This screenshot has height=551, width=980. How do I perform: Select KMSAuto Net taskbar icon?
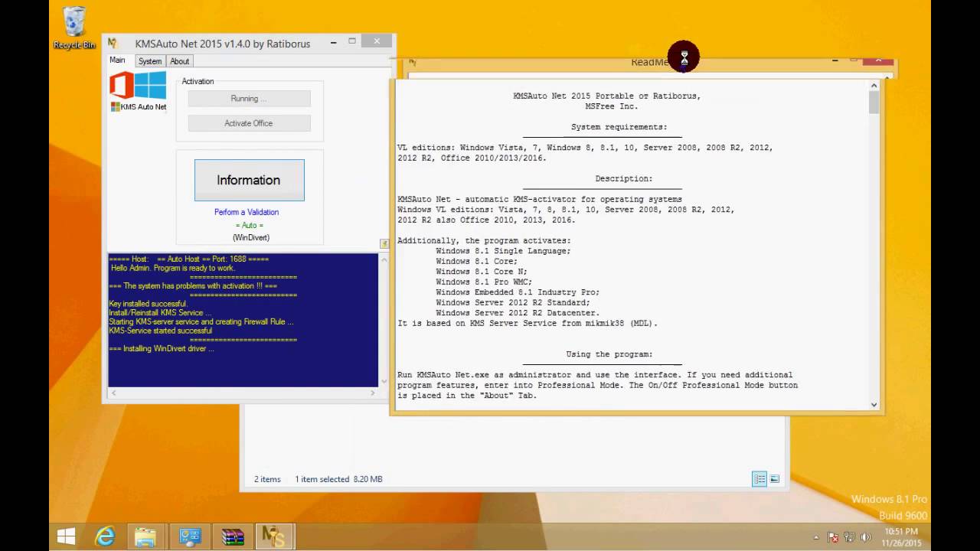(274, 537)
